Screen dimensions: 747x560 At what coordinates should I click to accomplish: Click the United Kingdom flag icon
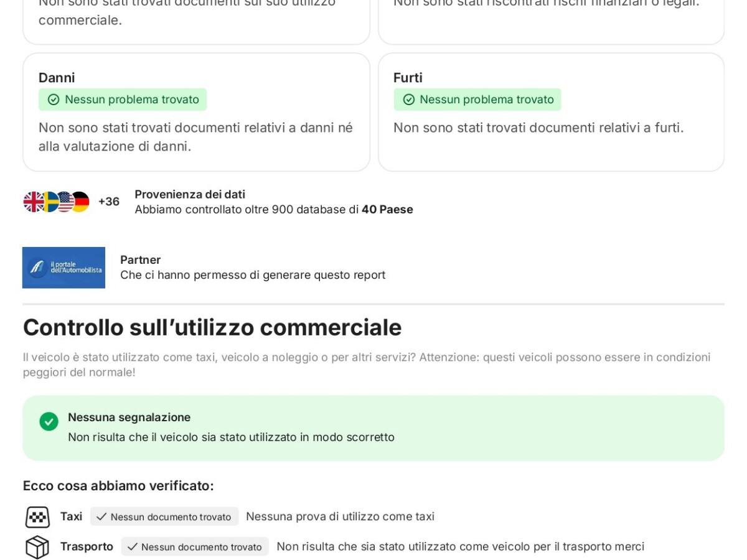tap(32, 202)
